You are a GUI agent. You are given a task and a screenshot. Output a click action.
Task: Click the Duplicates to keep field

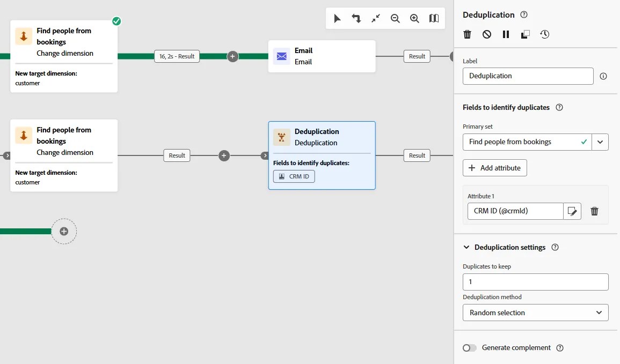pos(535,282)
